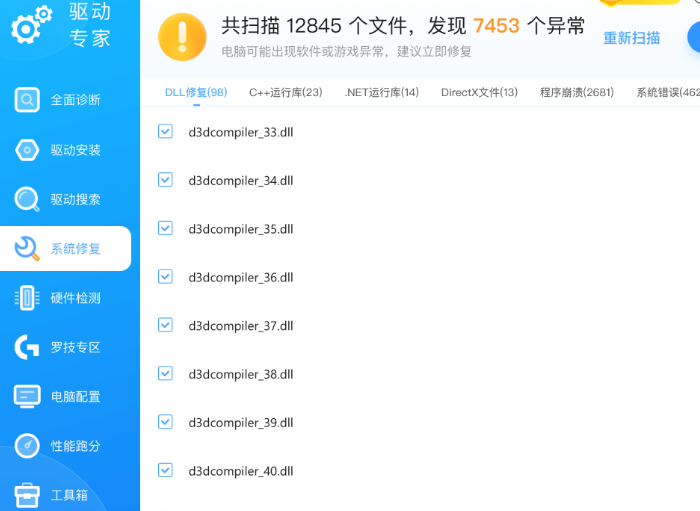Open 性能跑分 label in sidebar

(x=75, y=445)
